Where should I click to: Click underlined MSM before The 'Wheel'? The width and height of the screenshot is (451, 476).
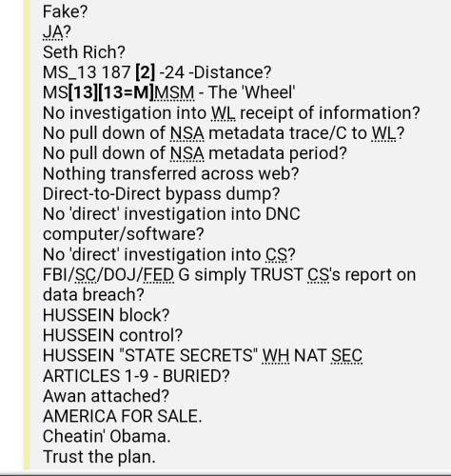[x=174, y=92]
